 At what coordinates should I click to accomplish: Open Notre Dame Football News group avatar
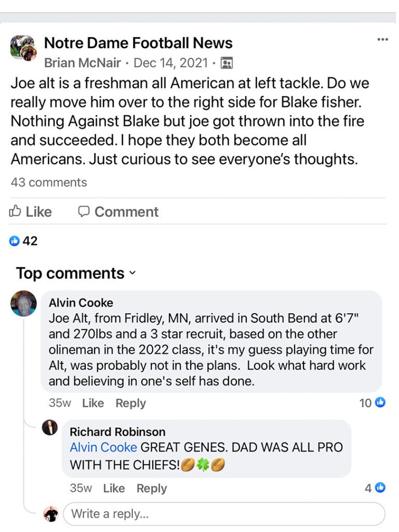point(23,48)
